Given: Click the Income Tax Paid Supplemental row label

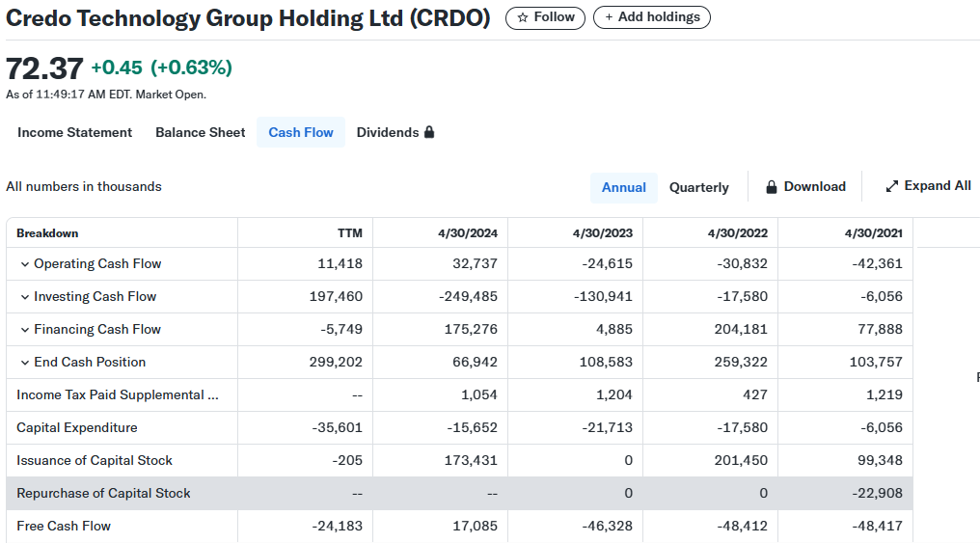Looking at the screenshot, I should coord(118,394).
